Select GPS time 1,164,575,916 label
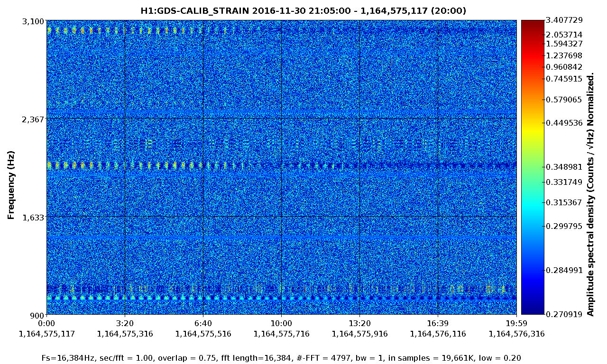The height and width of the screenshot is (364, 607). [x=359, y=334]
